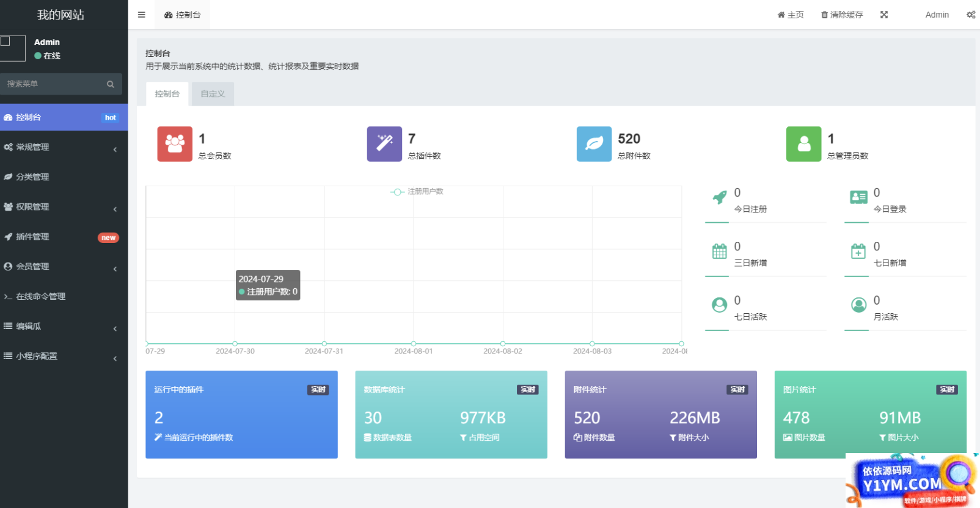
Task: Click 实时 badge on 运行中的插件 card
Action: [x=318, y=390]
